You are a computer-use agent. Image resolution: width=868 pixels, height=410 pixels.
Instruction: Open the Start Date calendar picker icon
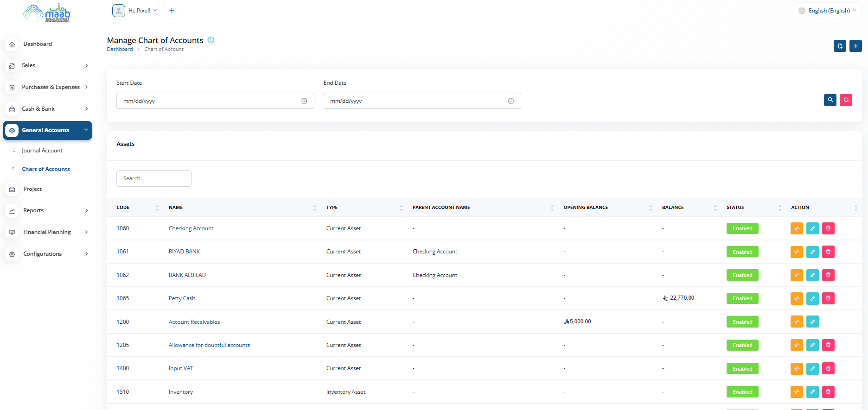coord(304,101)
